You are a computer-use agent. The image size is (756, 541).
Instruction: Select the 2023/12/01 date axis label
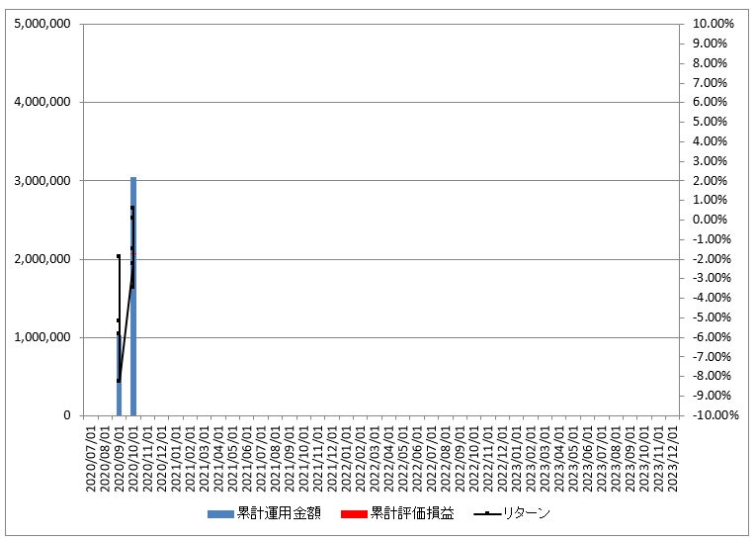coord(672,458)
